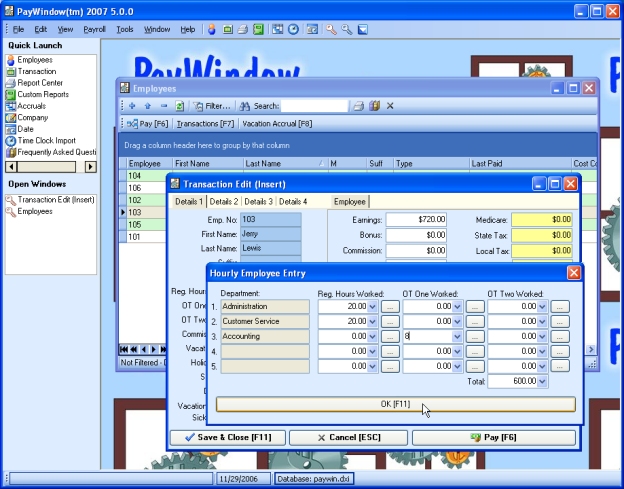Viewport: 624px width, 489px height.
Task: Click the up arrow icon in the Employees toolbar
Action: coord(148,106)
